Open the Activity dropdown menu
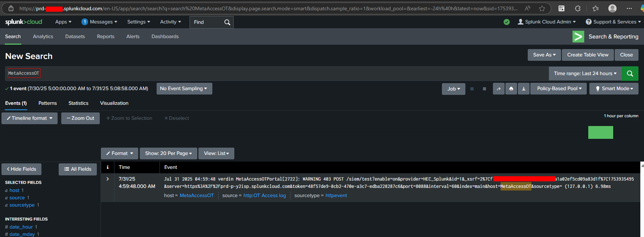 click(x=171, y=22)
